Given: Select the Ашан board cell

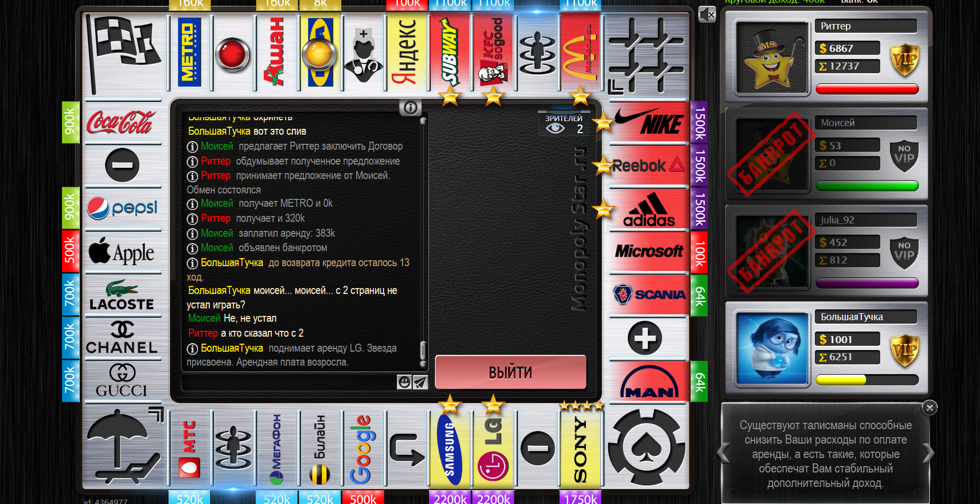Looking at the screenshot, I should [277, 52].
